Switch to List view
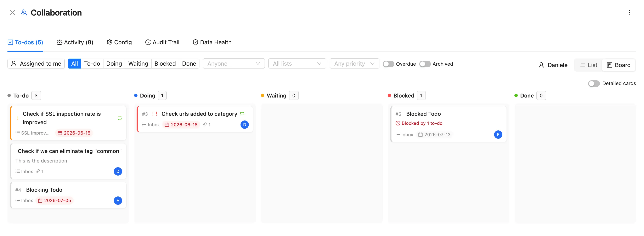The image size is (644, 236). tap(588, 65)
